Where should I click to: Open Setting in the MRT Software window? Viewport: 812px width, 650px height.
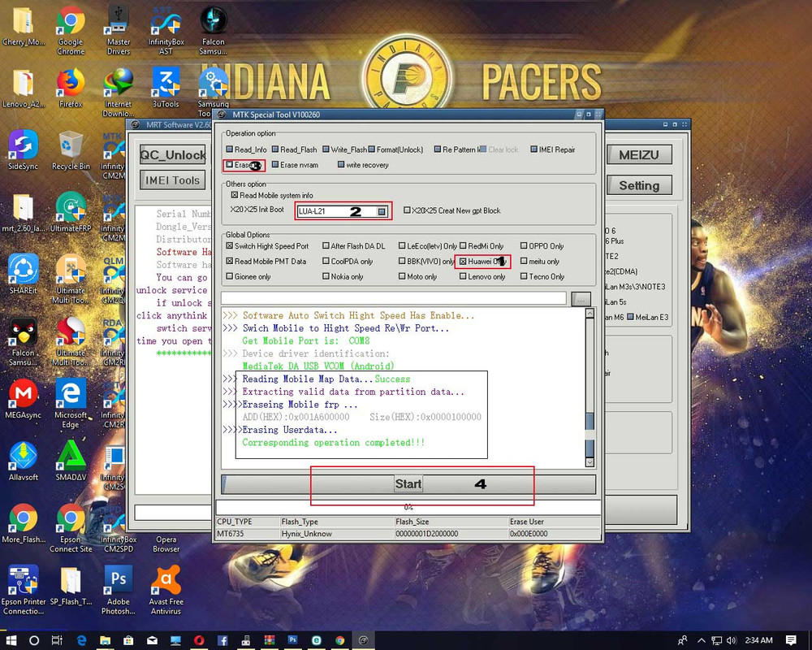pyautogui.click(x=638, y=185)
